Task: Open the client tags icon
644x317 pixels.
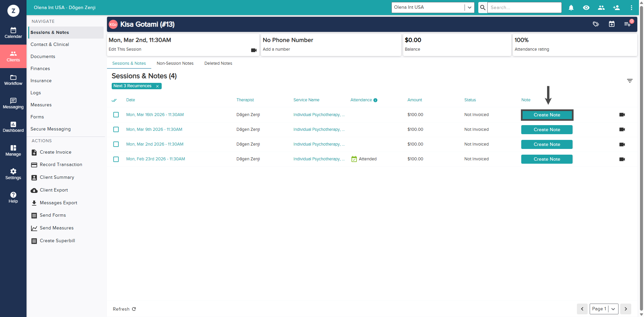Action: pyautogui.click(x=596, y=24)
